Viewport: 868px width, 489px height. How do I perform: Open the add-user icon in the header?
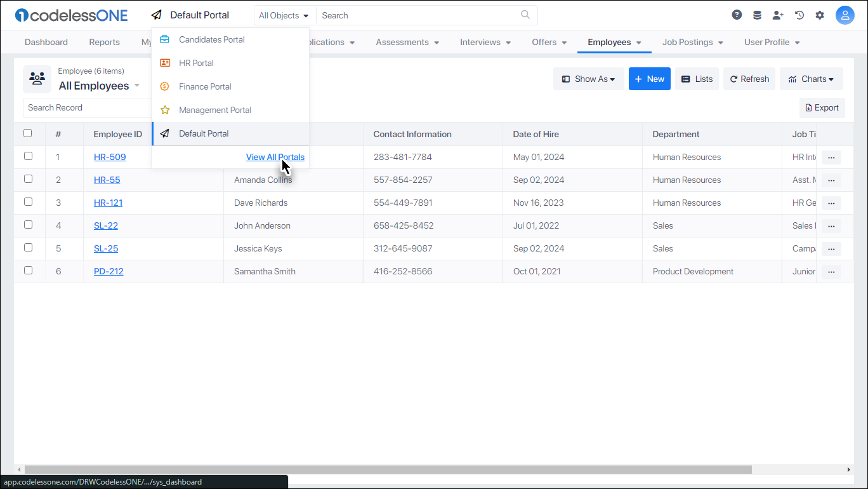click(x=778, y=15)
